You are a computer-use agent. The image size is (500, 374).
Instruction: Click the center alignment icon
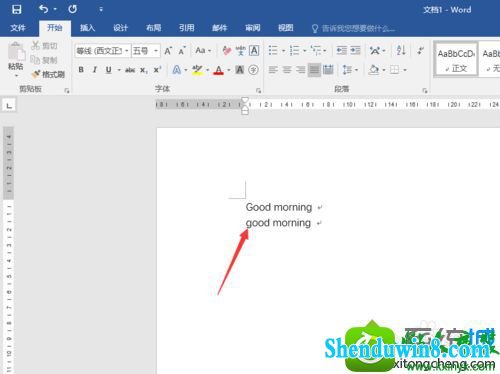(x=287, y=70)
